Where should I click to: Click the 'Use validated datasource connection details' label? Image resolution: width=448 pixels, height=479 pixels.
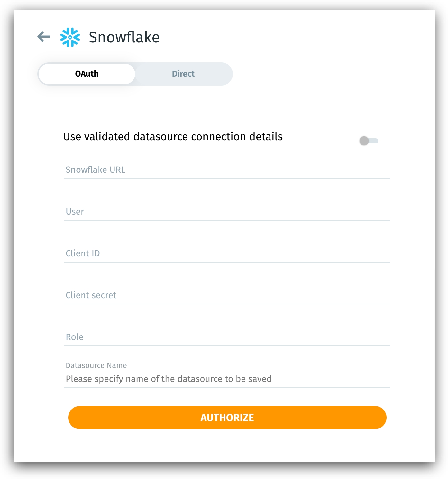tap(173, 137)
